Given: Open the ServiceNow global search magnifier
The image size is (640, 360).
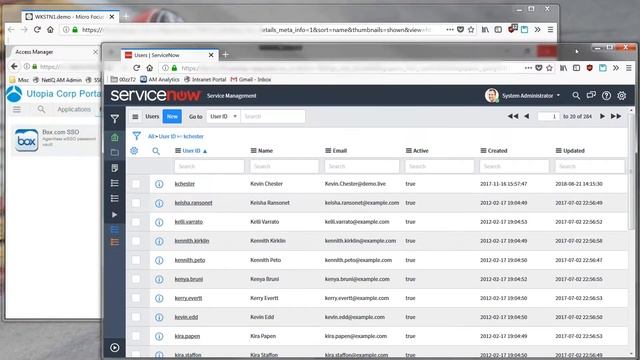Looking at the screenshot, I should point(576,96).
